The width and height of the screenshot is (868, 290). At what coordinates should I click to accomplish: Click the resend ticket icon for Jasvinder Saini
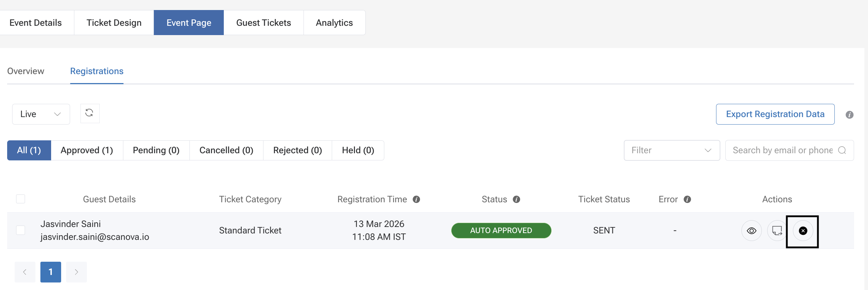click(777, 231)
